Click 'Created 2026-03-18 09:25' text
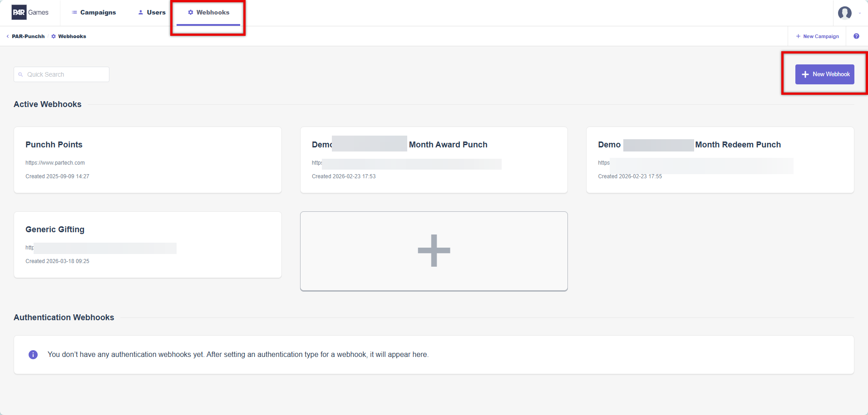This screenshot has height=415, width=868. (x=57, y=261)
